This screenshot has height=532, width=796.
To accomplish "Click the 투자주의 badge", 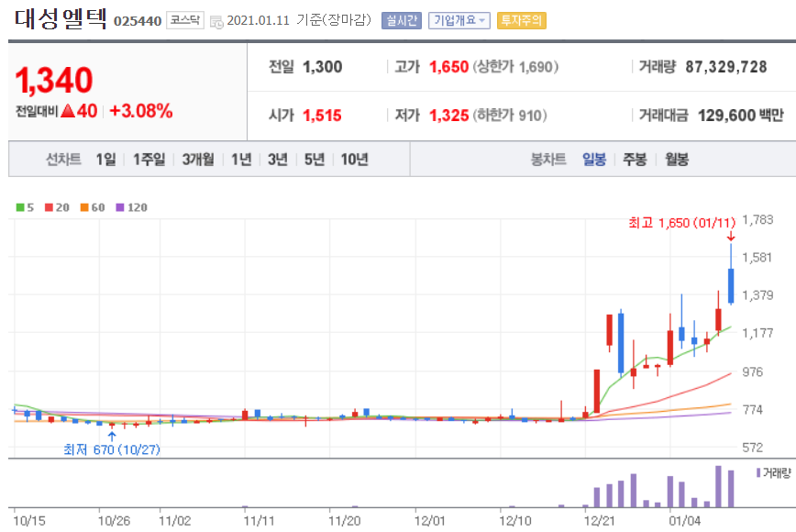I will [522, 21].
